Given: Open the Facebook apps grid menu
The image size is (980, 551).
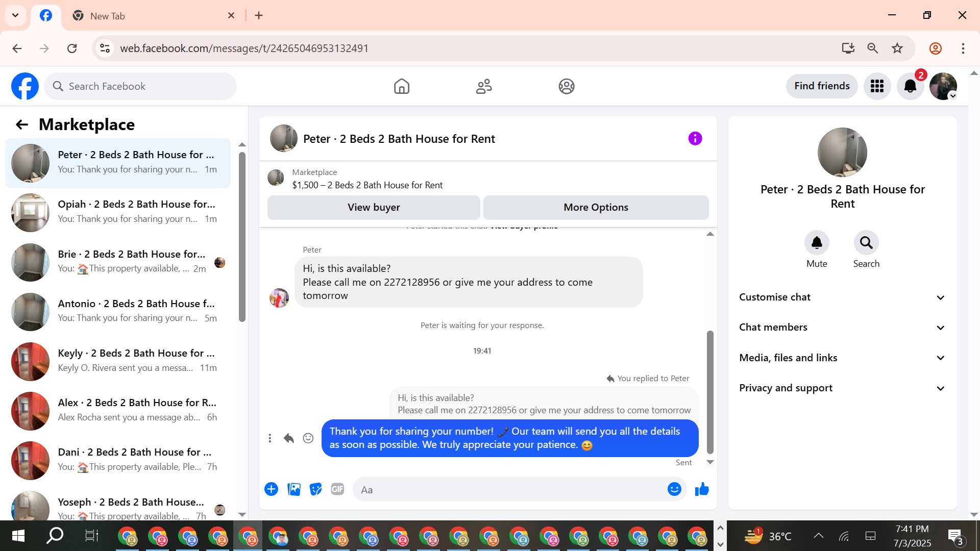Looking at the screenshot, I should tap(877, 86).
